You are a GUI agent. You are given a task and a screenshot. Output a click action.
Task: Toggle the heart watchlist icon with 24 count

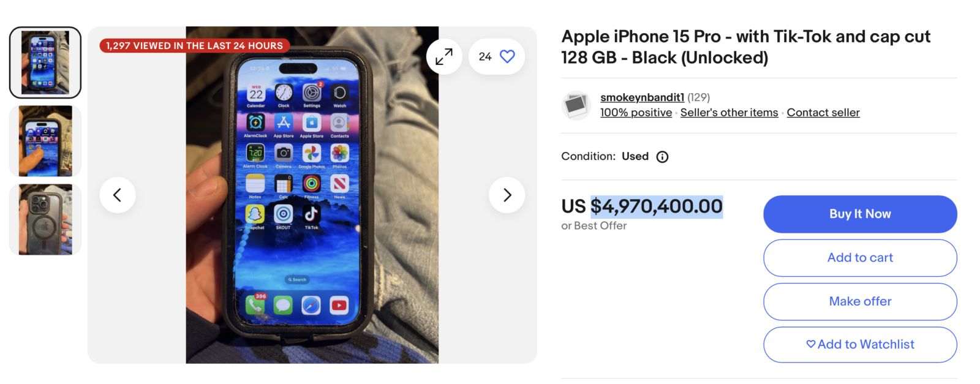497,56
